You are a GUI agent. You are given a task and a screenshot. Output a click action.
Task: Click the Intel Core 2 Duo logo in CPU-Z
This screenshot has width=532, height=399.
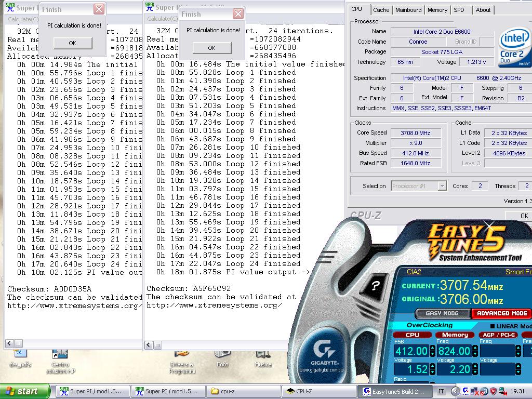[x=514, y=47]
